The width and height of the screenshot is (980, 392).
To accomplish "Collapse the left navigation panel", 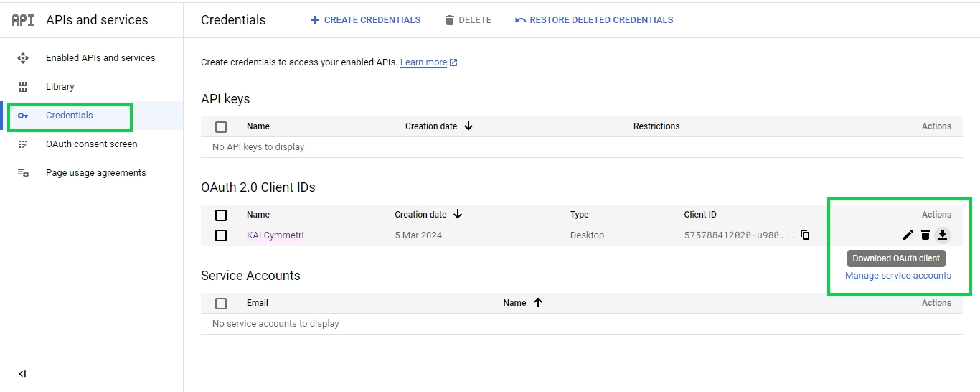I will pos(22,373).
